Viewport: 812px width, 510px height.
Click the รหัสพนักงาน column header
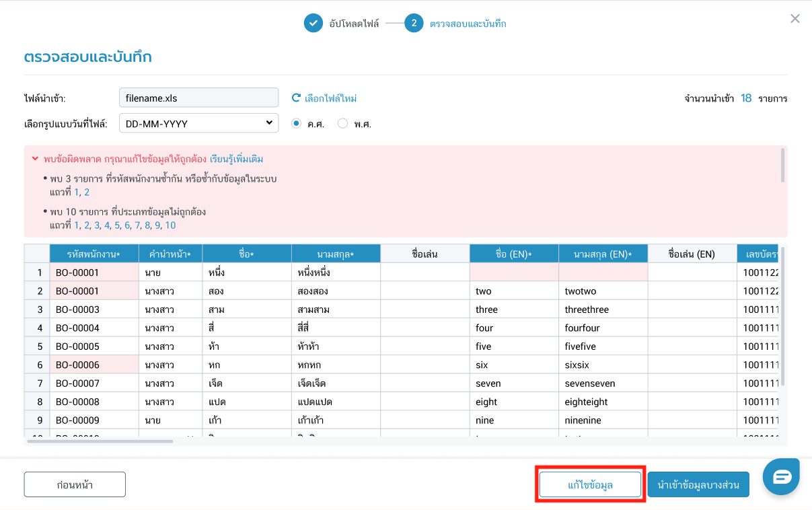(x=94, y=254)
